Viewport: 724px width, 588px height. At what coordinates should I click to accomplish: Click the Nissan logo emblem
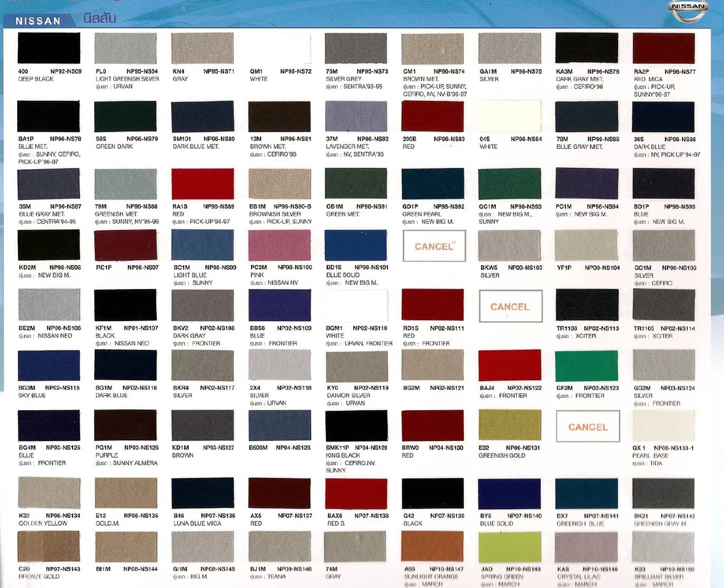[689, 10]
